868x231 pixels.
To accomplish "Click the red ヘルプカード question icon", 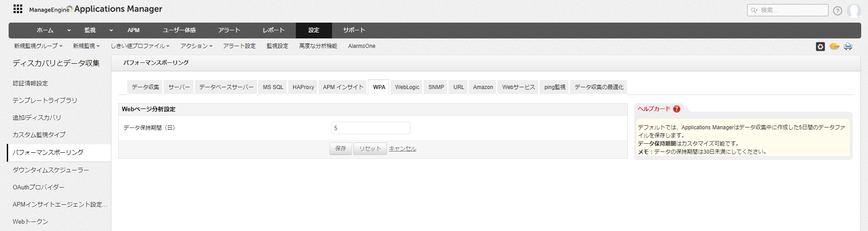I will click(676, 109).
